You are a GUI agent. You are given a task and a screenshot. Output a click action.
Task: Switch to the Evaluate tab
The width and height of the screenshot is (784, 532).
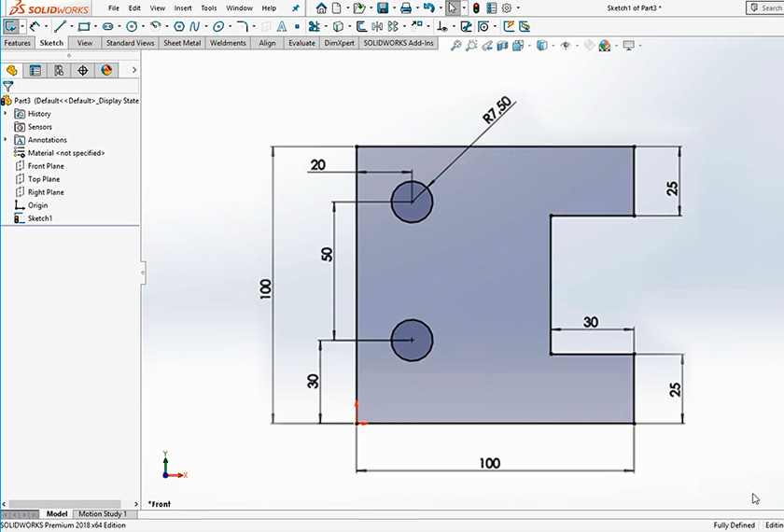click(301, 43)
